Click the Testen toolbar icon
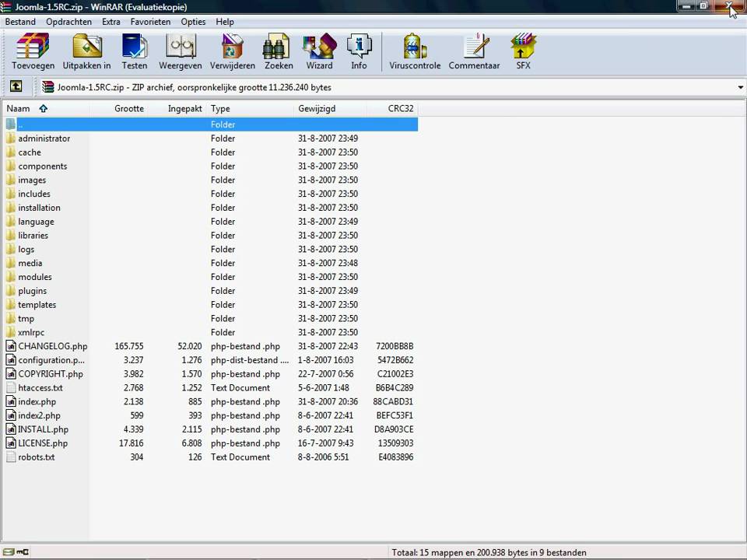The width and height of the screenshot is (747, 560). click(135, 51)
